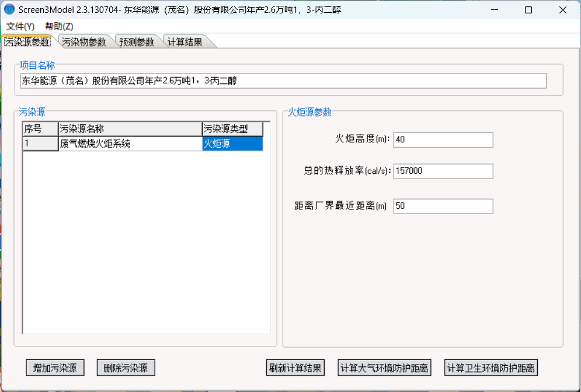Click the 污染源名称 column header
This screenshot has width=581, height=392.
point(130,129)
